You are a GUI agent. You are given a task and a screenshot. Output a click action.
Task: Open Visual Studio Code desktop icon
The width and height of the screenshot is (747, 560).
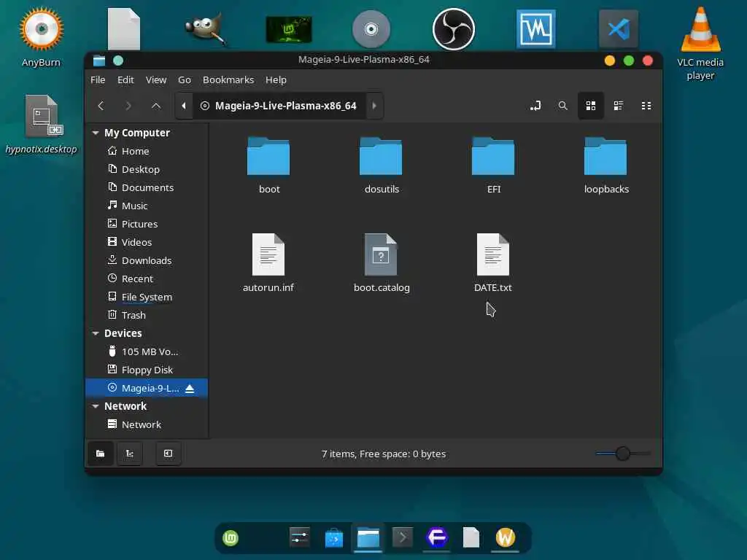[x=619, y=29]
